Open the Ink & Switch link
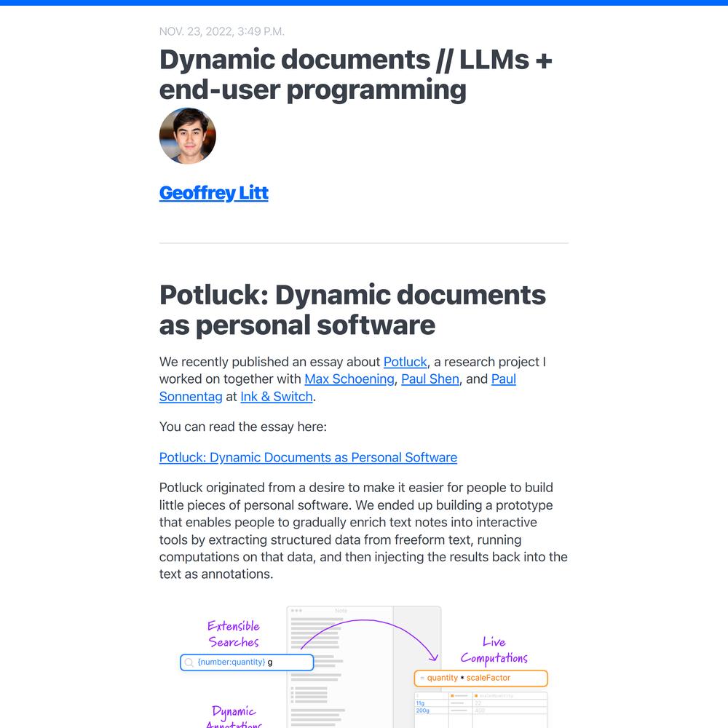 click(x=276, y=397)
